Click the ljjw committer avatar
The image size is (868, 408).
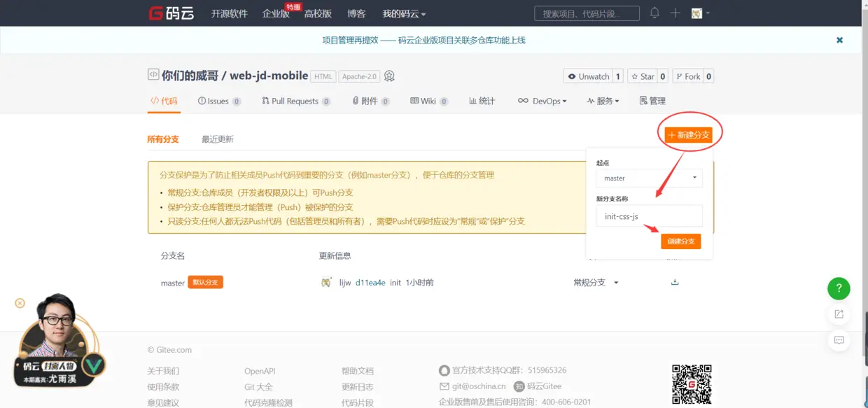[x=326, y=282]
